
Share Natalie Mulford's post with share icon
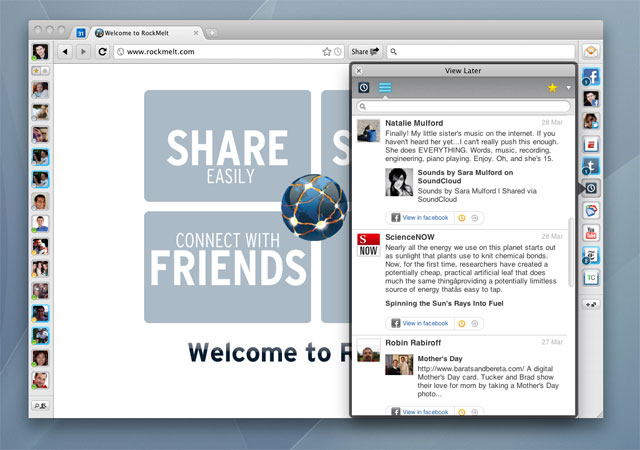pyautogui.click(x=474, y=218)
